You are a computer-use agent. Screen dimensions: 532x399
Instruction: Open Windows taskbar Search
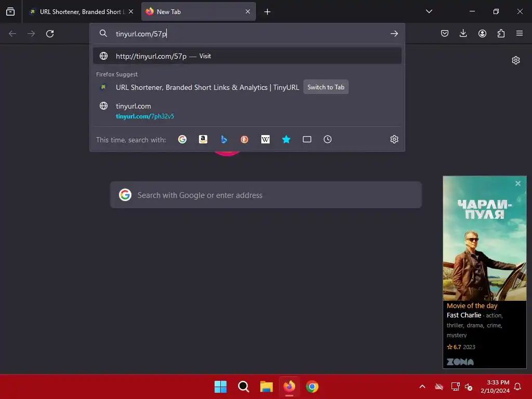pyautogui.click(x=244, y=387)
